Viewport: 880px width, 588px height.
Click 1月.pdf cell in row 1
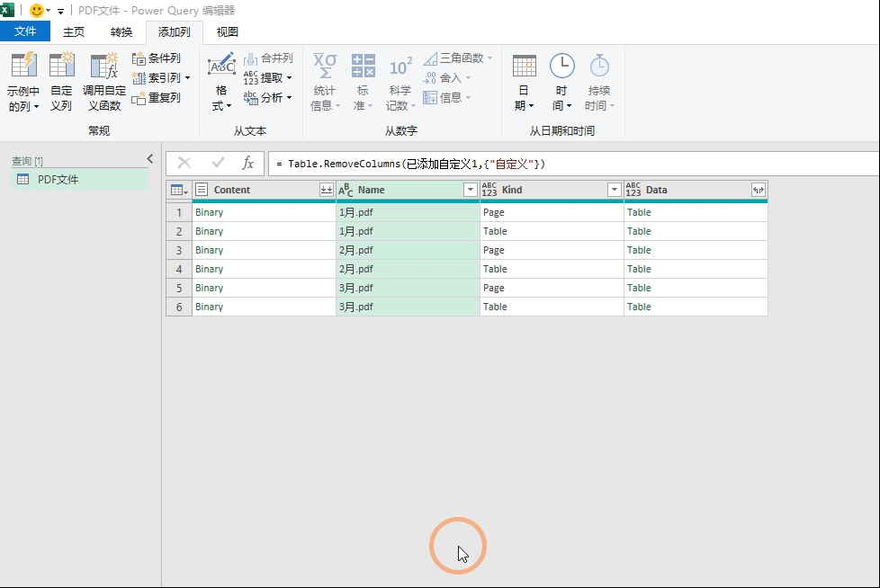pyautogui.click(x=408, y=212)
